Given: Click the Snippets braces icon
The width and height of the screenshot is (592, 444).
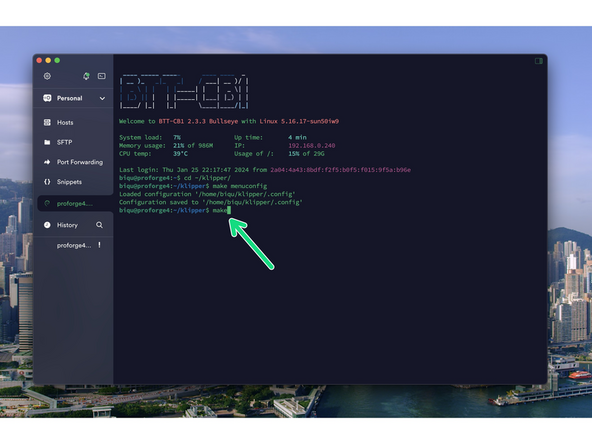Looking at the screenshot, I should 47,182.
